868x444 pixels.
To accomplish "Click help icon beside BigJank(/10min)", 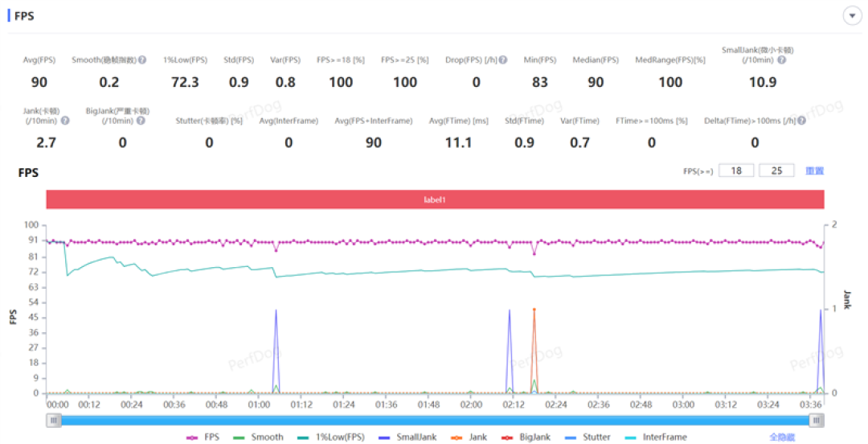I will coord(141,121).
